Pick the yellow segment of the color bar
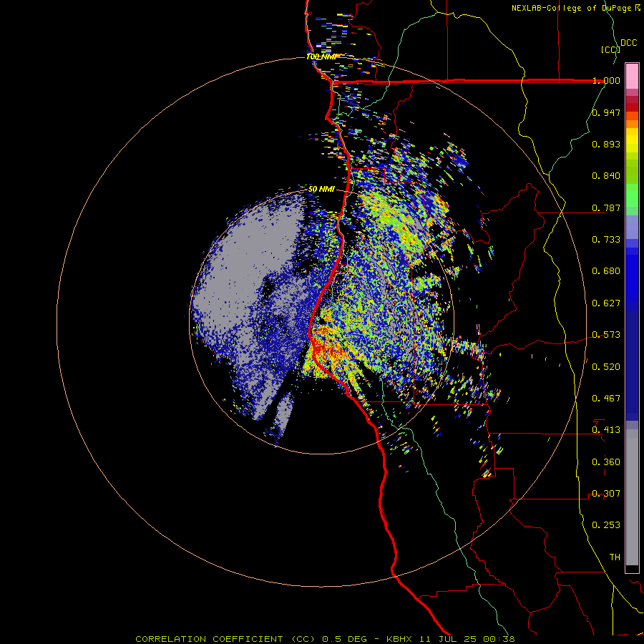 tap(632, 140)
